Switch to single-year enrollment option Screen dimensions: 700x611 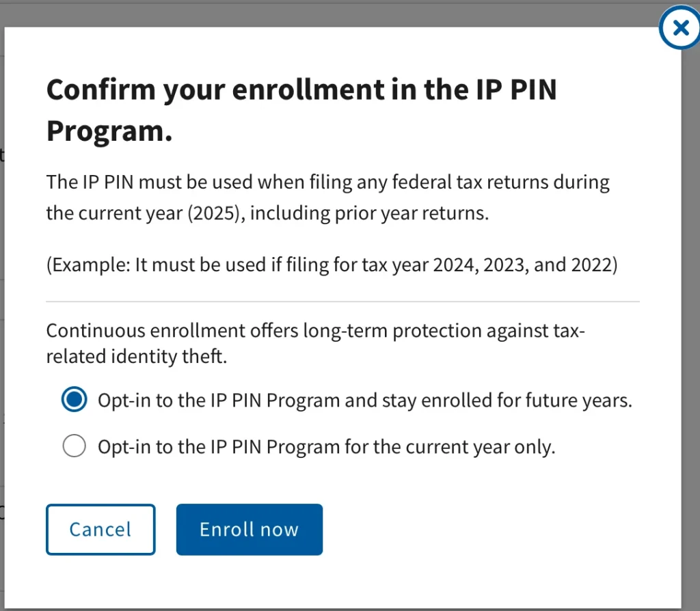click(x=74, y=446)
